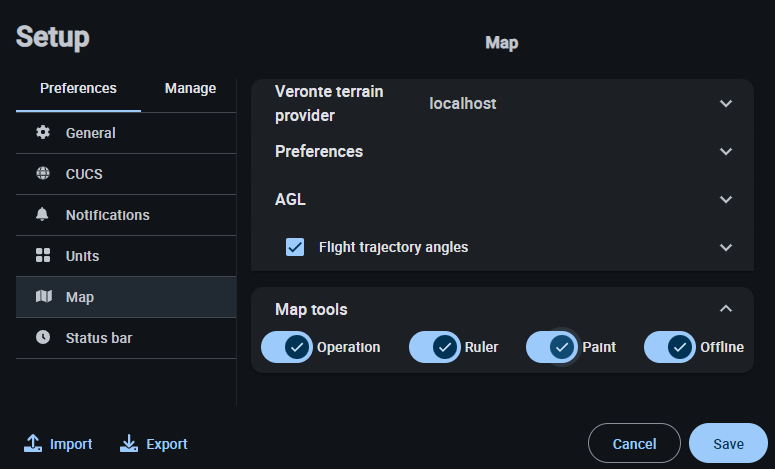Click the Export download icon
The width and height of the screenshot is (775, 469).
pos(129,444)
